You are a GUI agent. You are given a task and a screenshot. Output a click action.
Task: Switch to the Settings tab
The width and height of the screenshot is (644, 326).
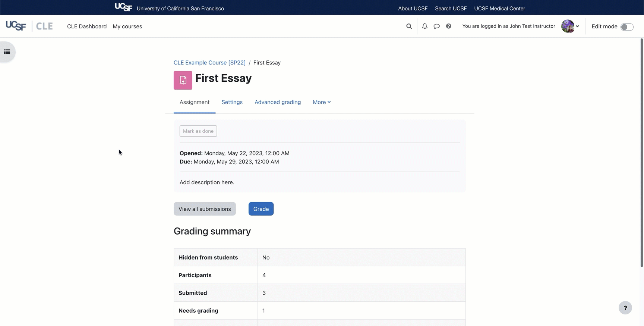point(232,102)
